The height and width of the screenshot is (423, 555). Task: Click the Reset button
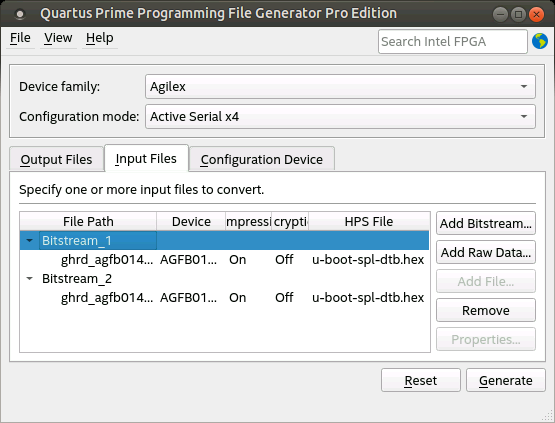420,381
